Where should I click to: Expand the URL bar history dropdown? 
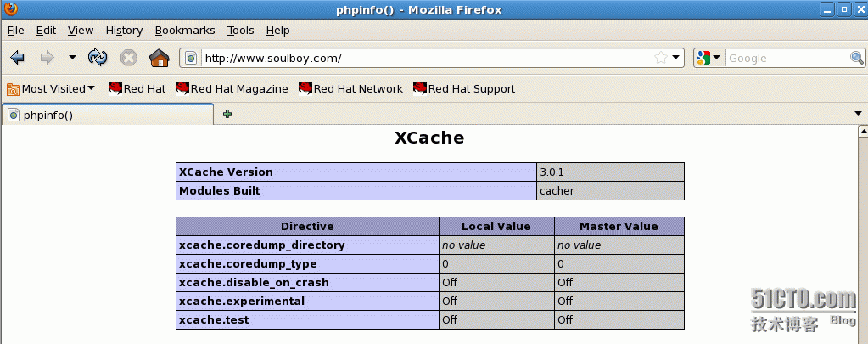676,58
